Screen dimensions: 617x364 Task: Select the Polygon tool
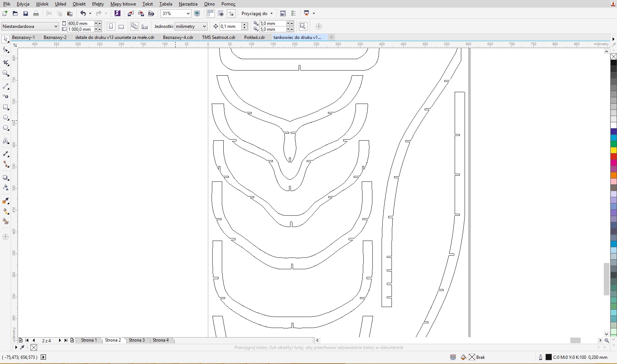click(x=6, y=128)
